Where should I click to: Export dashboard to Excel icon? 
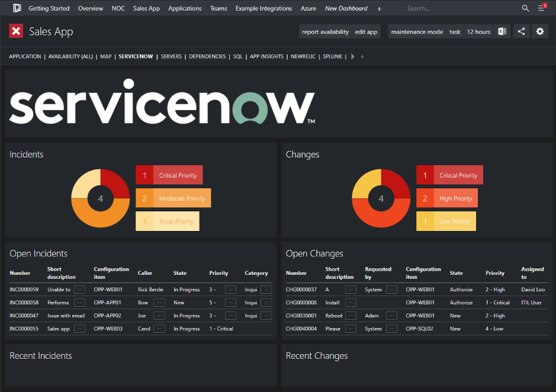[502, 31]
